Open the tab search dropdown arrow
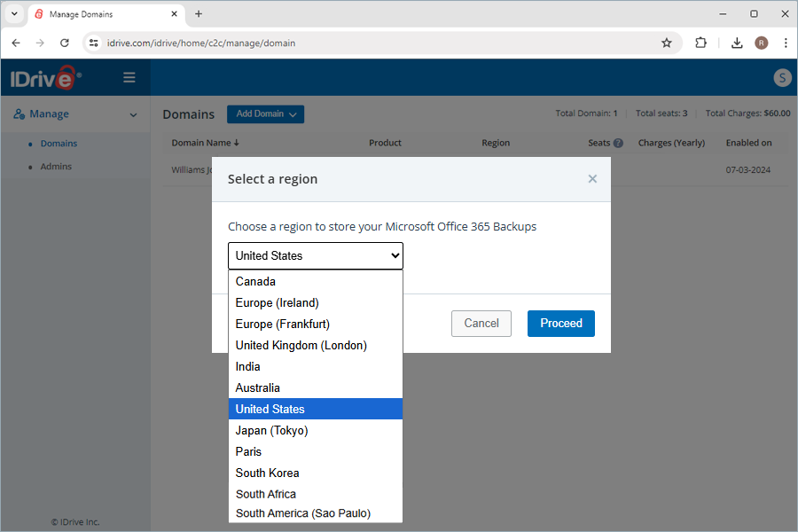The width and height of the screenshot is (798, 532). tap(14, 14)
